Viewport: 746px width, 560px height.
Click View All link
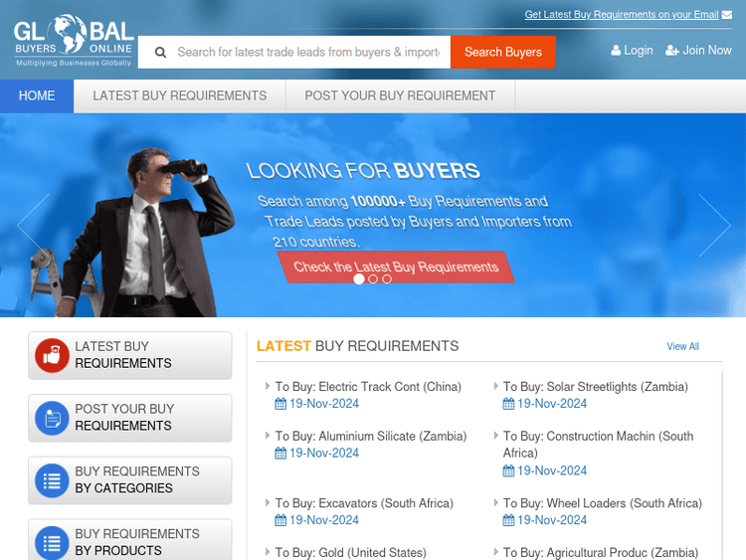[x=682, y=347]
